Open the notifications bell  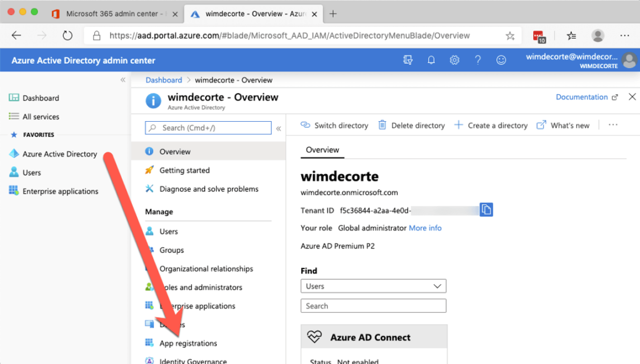(x=431, y=60)
